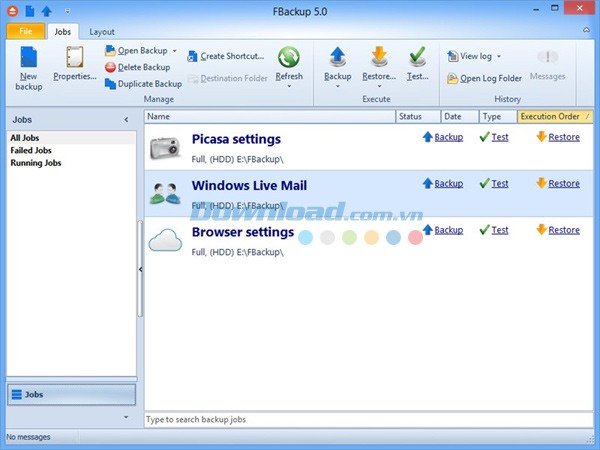
Task: Expand the Restore ribbon dropdown arrow
Action: click(379, 86)
